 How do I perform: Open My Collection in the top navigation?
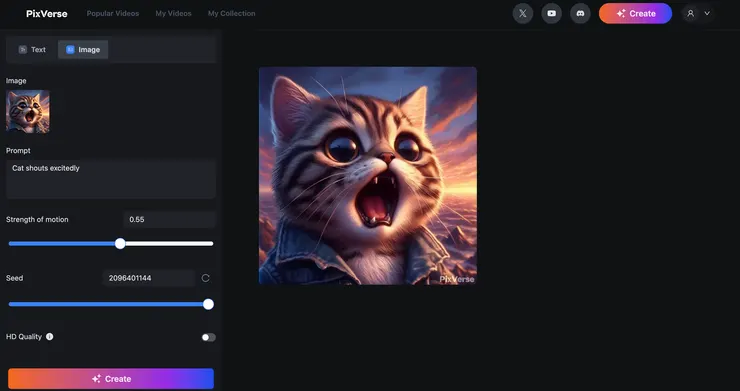(x=232, y=14)
